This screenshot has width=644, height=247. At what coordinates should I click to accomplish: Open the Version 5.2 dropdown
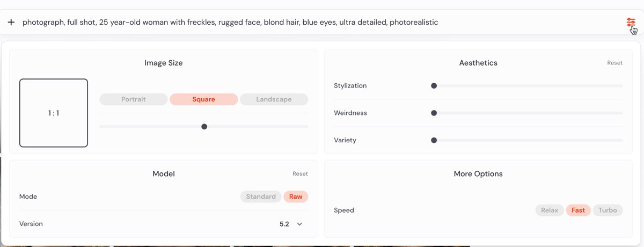(284, 224)
